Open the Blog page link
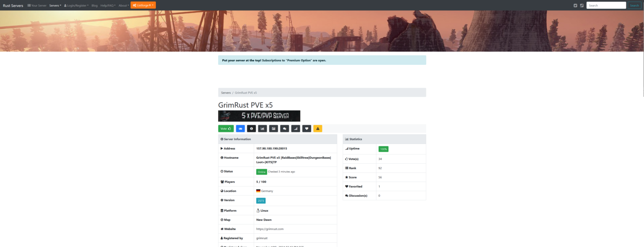 point(94,5)
